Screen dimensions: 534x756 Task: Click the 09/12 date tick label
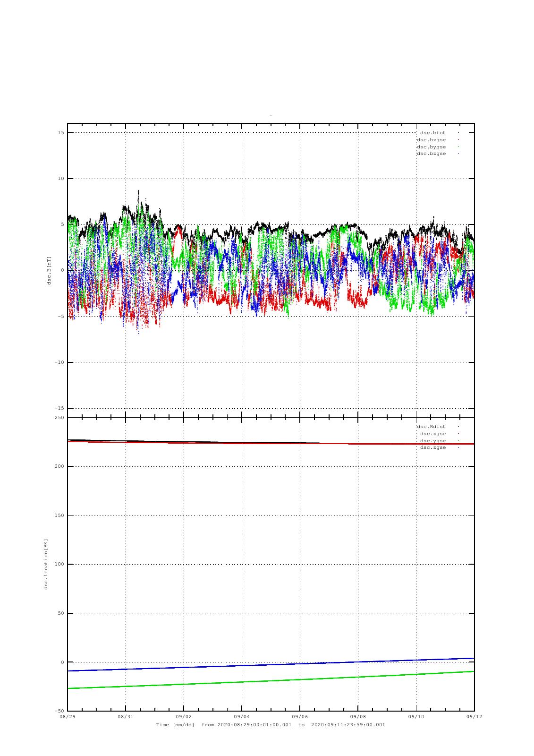pyautogui.click(x=474, y=716)
